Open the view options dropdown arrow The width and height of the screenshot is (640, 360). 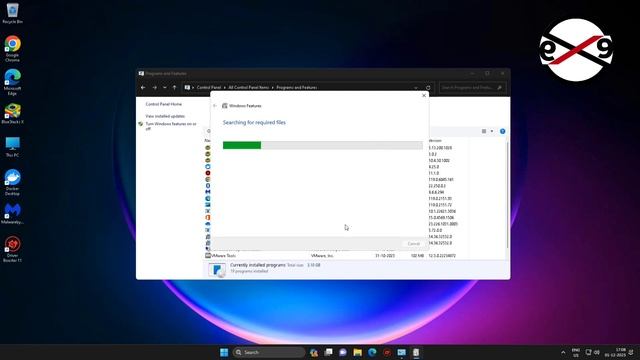point(492,131)
